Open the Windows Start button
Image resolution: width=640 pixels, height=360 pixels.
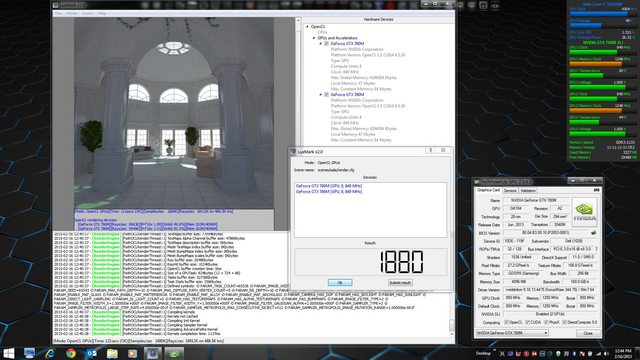pyautogui.click(x=9, y=353)
